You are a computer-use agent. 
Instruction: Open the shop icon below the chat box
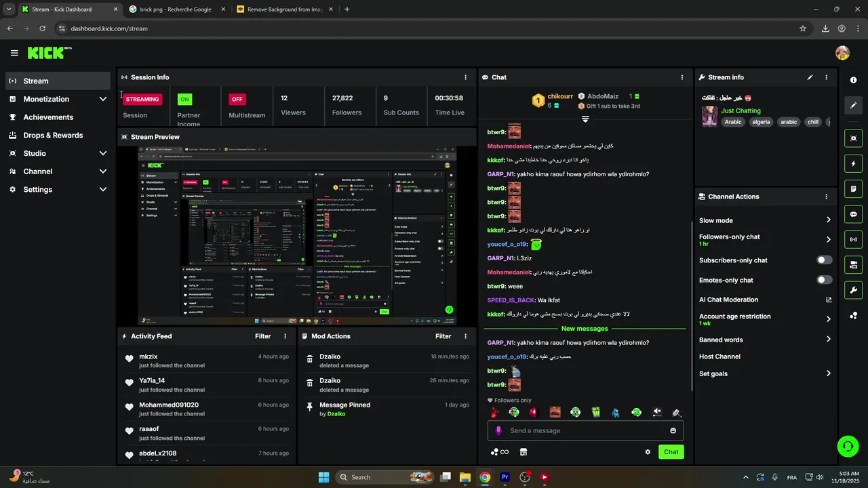524,452
